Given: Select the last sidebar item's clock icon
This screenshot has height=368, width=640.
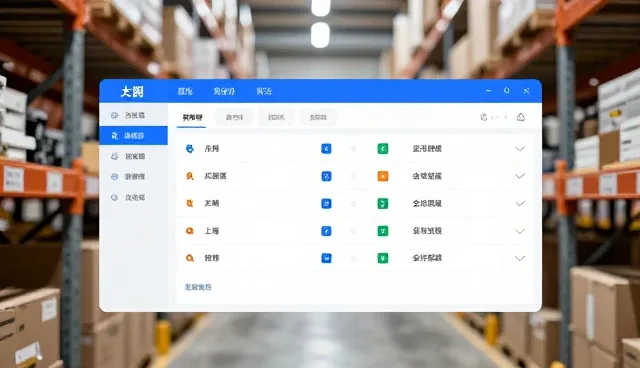Looking at the screenshot, I should (115, 197).
